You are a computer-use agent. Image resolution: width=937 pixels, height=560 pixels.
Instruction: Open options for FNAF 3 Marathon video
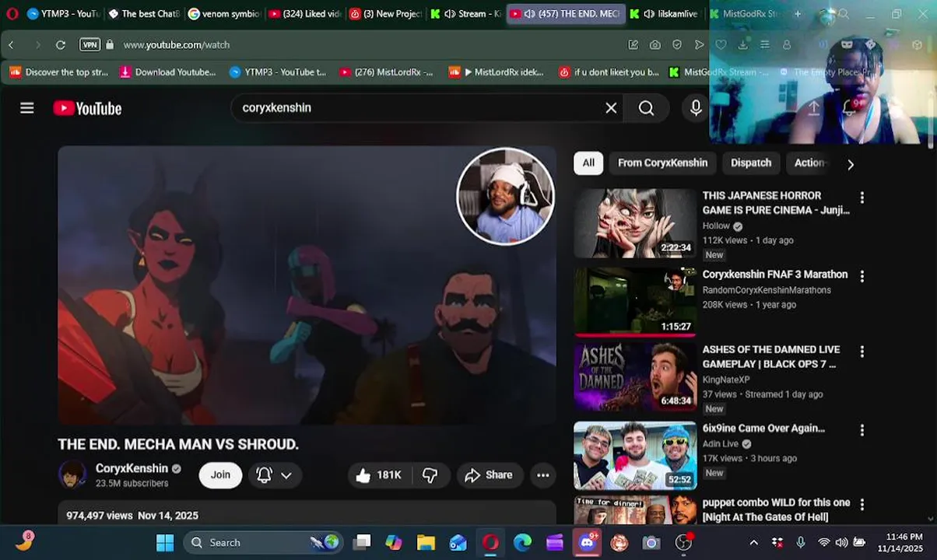(x=862, y=276)
